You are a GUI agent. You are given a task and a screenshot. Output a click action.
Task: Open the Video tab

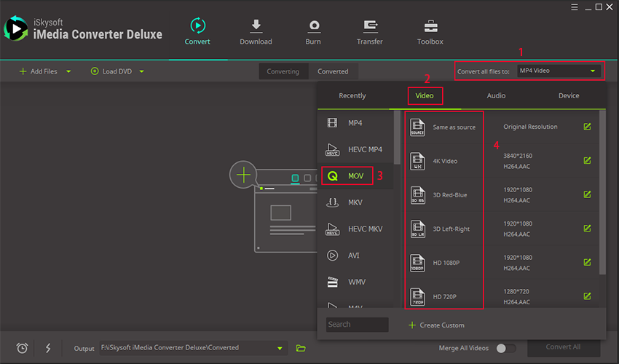coord(425,95)
